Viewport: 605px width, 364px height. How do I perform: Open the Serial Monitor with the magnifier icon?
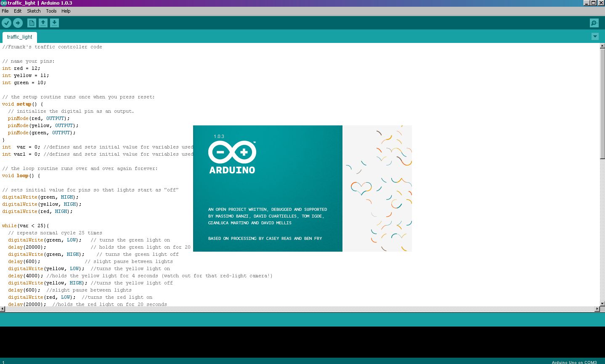point(594,23)
